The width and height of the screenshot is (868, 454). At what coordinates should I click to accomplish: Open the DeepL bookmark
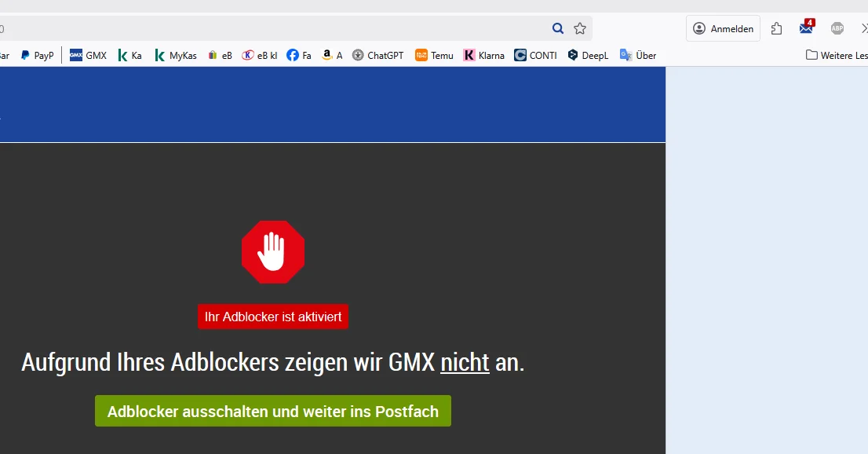click(x=587, y=56)
